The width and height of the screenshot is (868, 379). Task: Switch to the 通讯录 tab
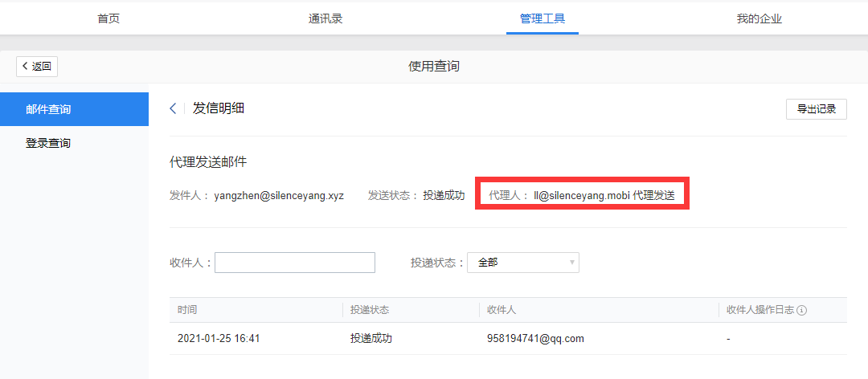[x=325, y=18]
